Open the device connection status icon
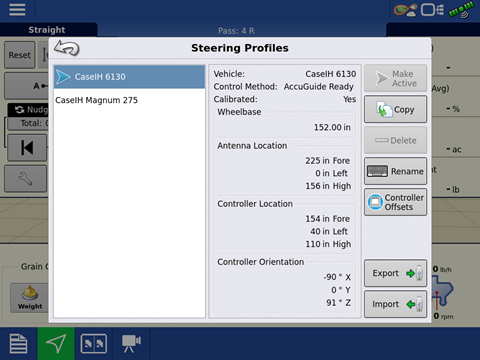The height and width of the screenshot is (360, 480). 432,10
